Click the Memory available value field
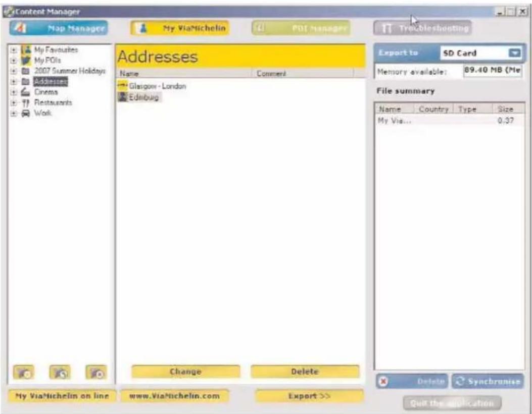 click(x=493, y=71)
